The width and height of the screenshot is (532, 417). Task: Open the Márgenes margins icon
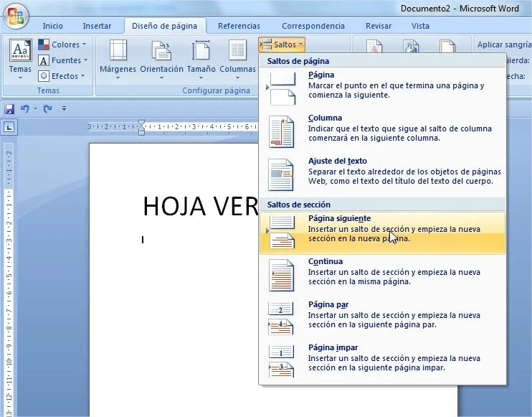[118, 50]
